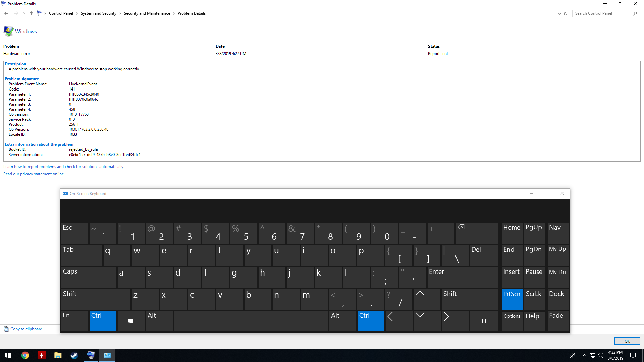Show hidden system tray icons

pos(584,355)
